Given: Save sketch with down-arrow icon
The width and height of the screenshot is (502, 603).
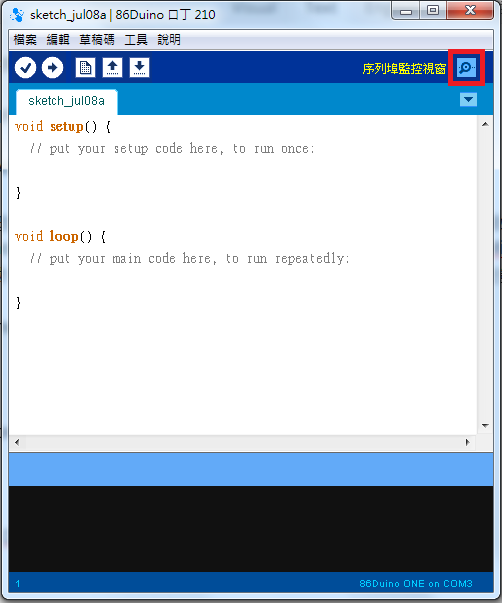Looking at the screenshot, I should point(139,68).
